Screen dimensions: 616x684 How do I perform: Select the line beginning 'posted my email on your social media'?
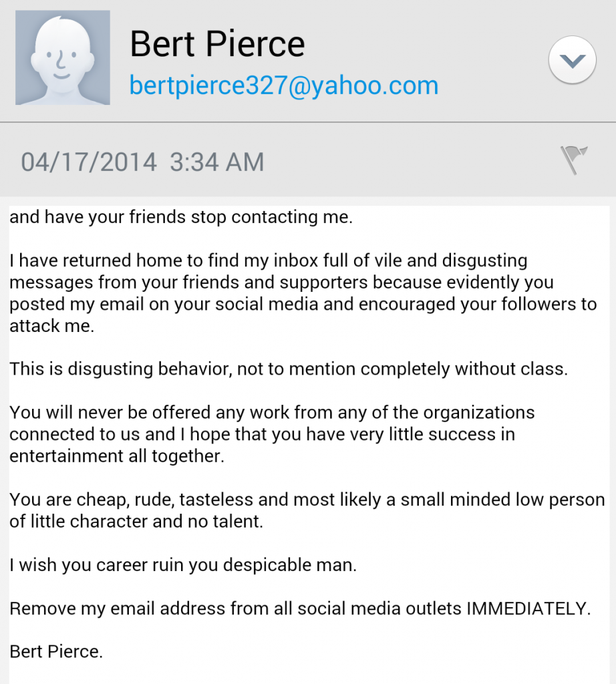(x=303, y=304)
